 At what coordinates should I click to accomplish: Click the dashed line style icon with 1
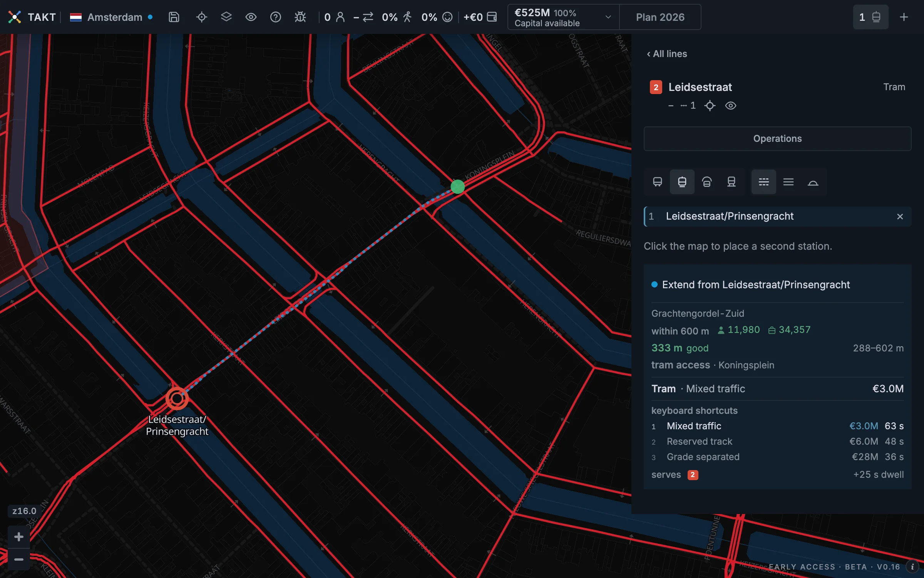688,106
